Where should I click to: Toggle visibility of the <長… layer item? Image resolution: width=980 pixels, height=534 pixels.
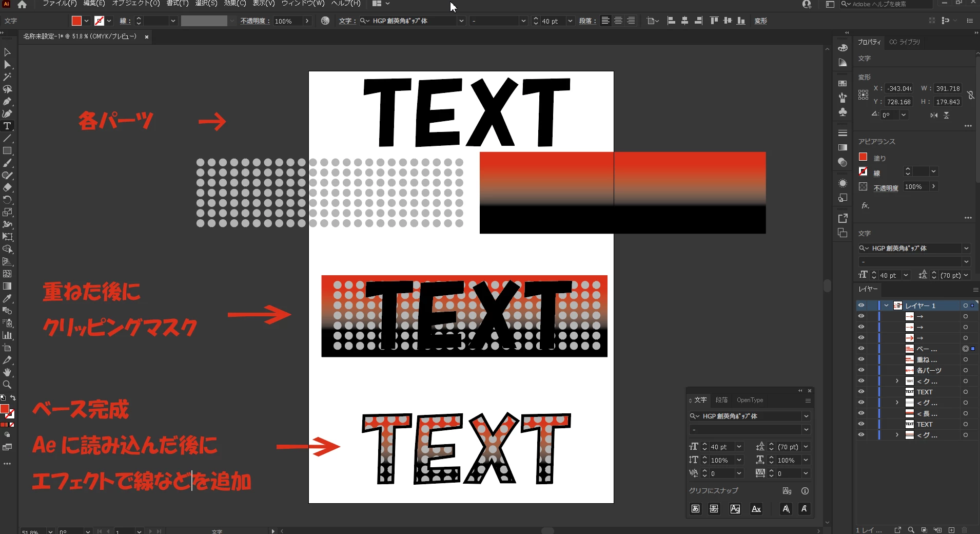(861, 413)
